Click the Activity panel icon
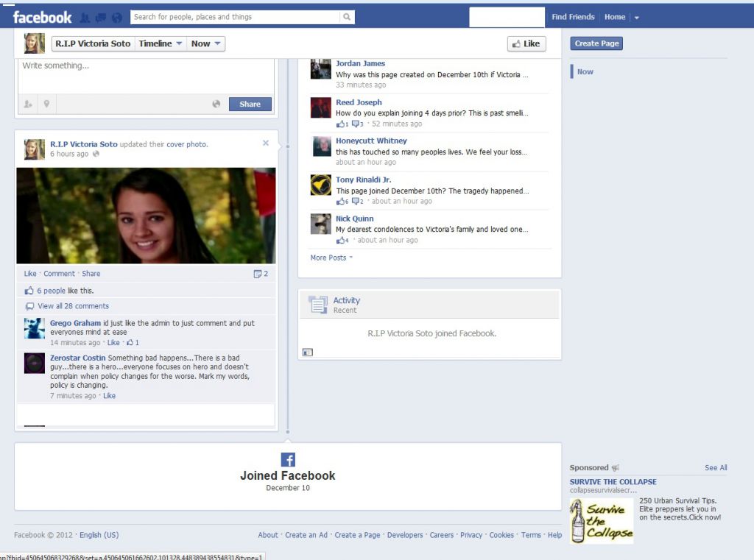The width and height of the screenshot is (754, 560). click(x=318, y=305)
